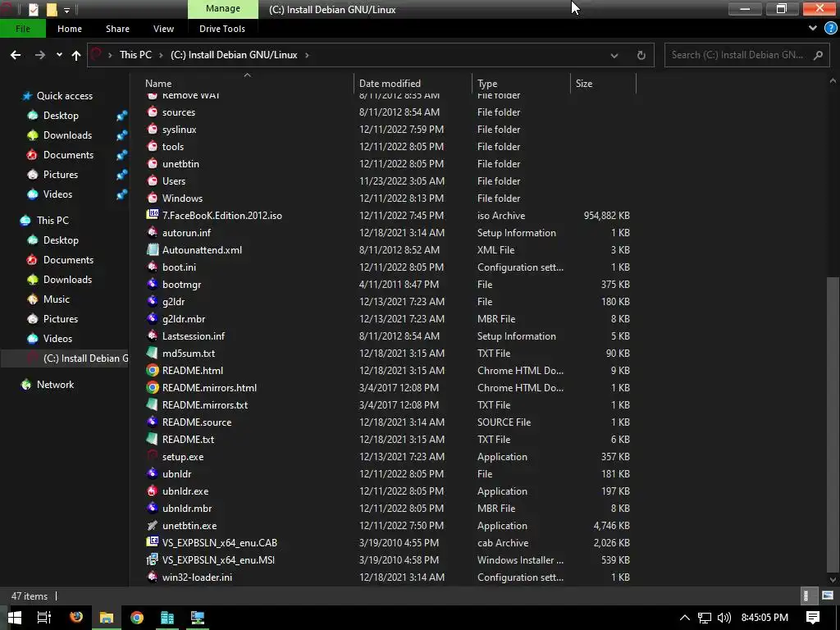This screenshot has height=630, width=840.
Task: Open the volume control in tray
Action: 724,617
